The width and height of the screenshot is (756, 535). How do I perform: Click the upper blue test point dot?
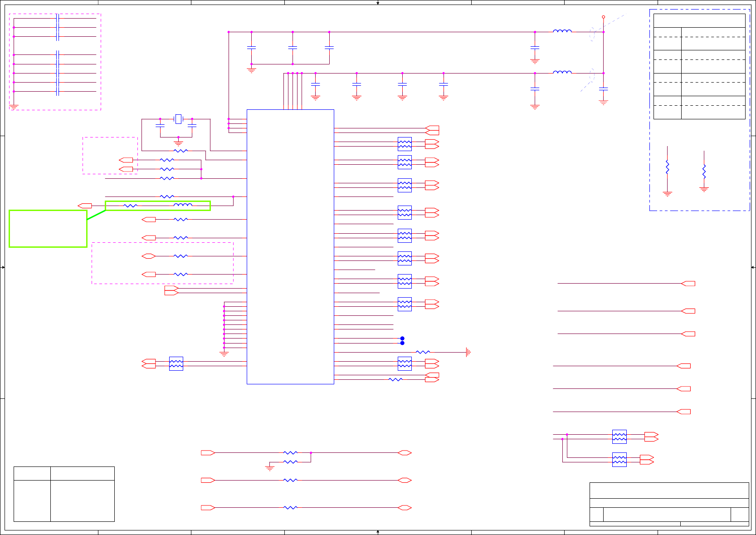tap(402, 339)
